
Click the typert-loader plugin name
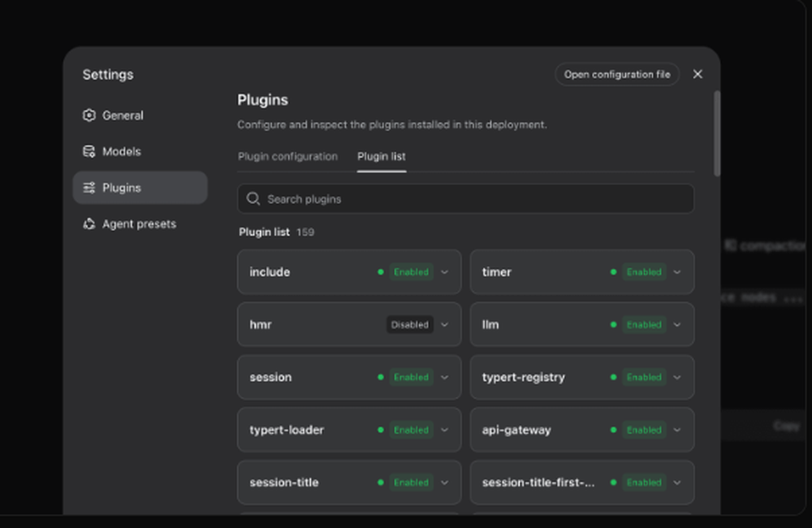tap(287, 430)
